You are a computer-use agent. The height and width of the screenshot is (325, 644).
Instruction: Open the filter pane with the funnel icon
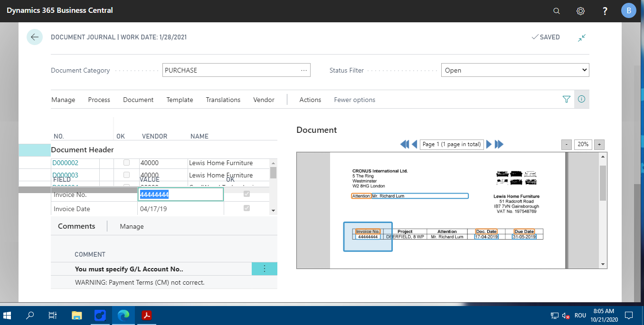click(x=566, y=99)
